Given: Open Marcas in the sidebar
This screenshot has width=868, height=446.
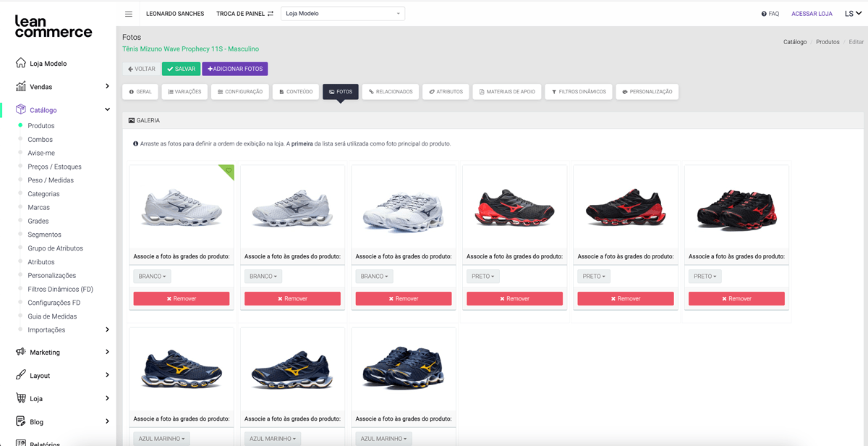Looking at the screenshot, I should [x=39, y=208].
